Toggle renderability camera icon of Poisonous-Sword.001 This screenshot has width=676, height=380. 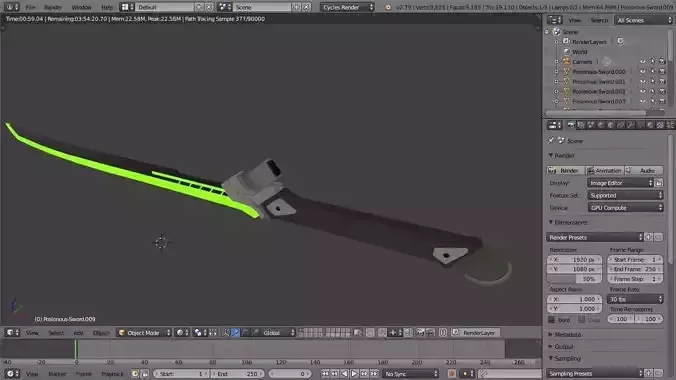click(663, 82)
